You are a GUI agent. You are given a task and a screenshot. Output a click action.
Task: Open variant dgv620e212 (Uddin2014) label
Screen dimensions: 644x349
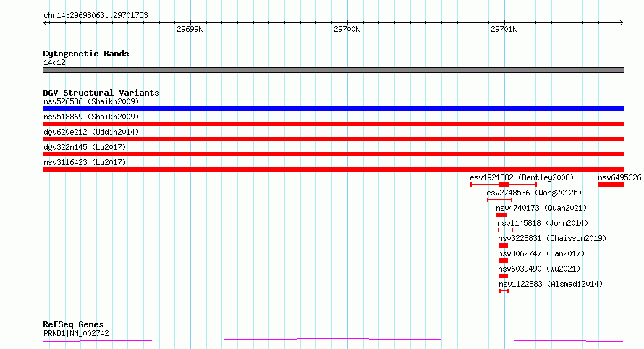91,132
